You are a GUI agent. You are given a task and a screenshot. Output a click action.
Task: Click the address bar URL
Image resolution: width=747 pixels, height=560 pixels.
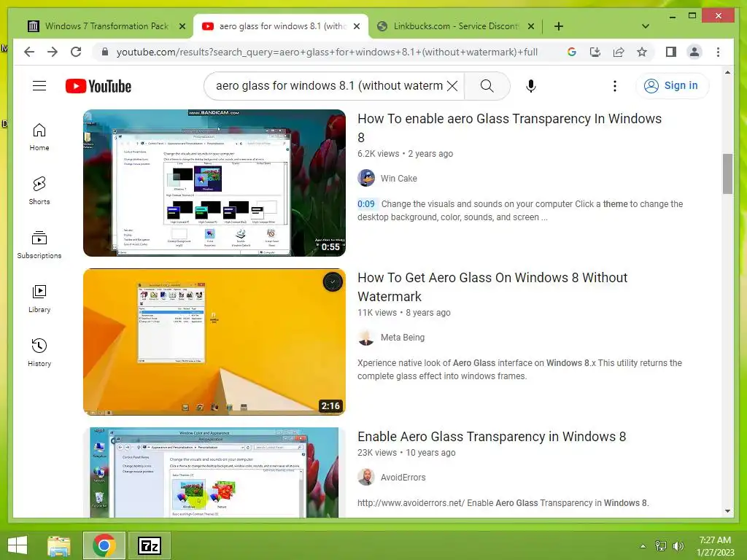tap(327, 52)
